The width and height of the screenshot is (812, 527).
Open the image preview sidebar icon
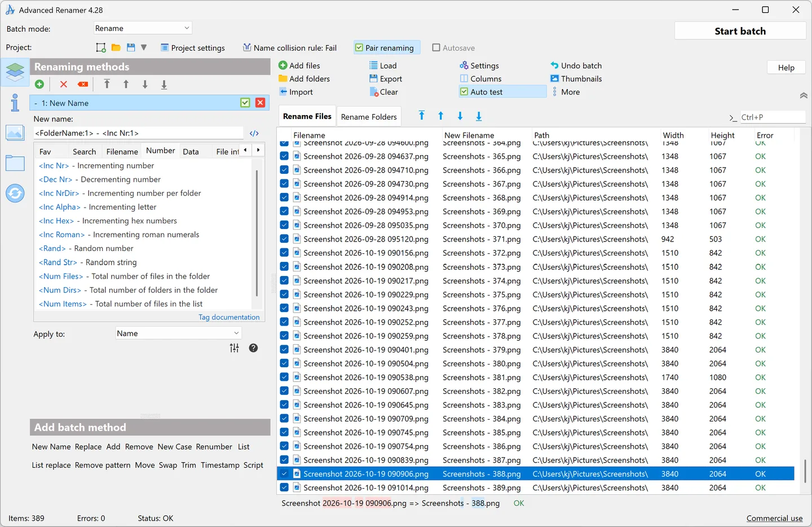point(15,133)
